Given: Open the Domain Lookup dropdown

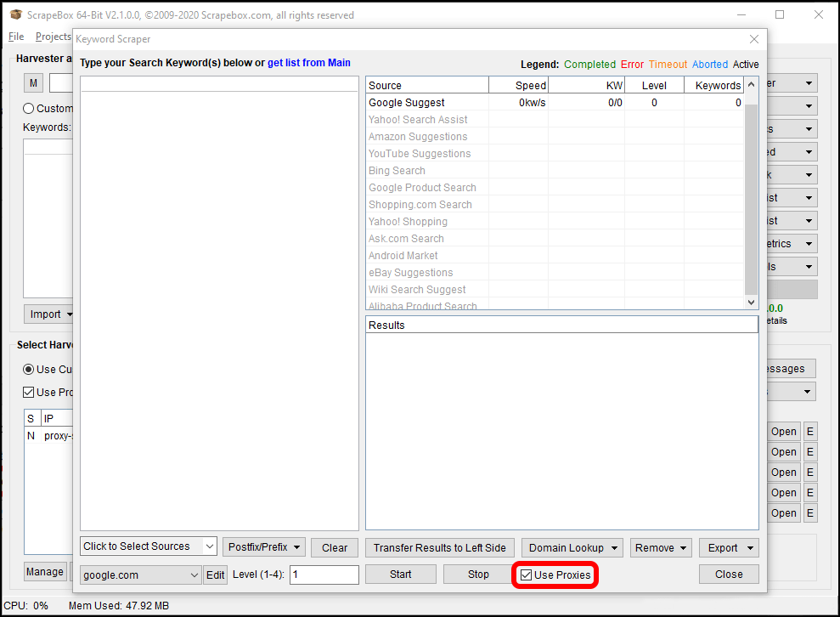Looking at the screenshot, I should [x=572, y=547].
